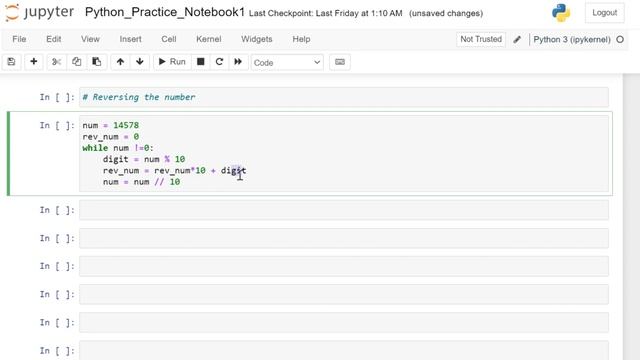Image resolution: width=640 pixels, height=360 pixels.
Task: Click the 'num = num // 10' line
Action: coord(141,182)
